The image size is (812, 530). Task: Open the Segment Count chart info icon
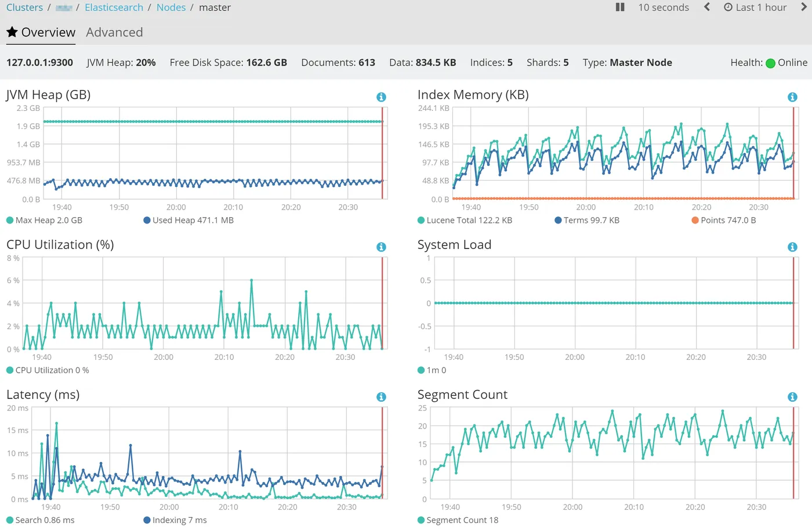[x=792, y=396]
